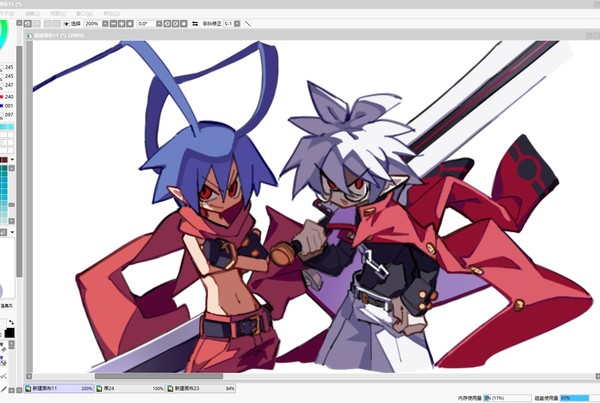Click the reset zoom square button
This screenshot has width=600, height=403.
130,24
